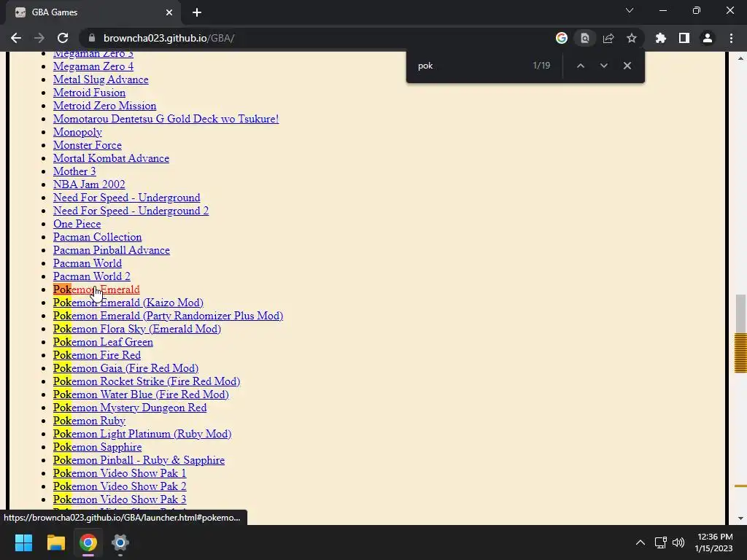This screenshot has height=560, width=747.
Task: Open the One Piece link
Action: tap(77, 224)
